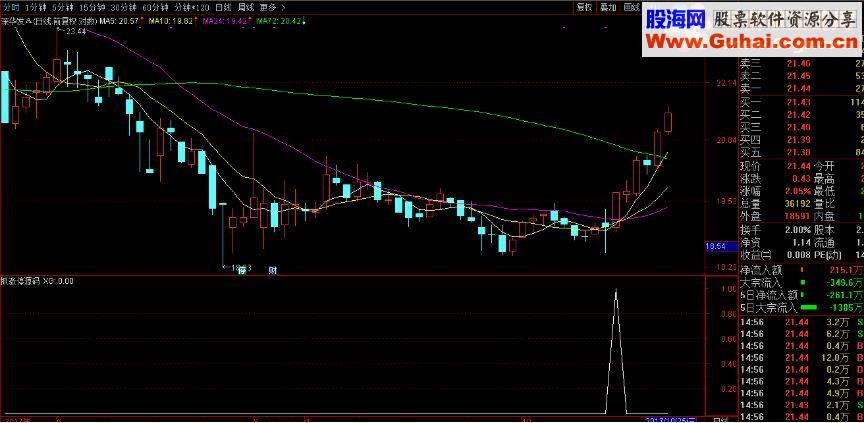This screenshot has width=864, height=423.
Task: Switch to the 日线 daily chart tab
Action: tap(223, 7)
